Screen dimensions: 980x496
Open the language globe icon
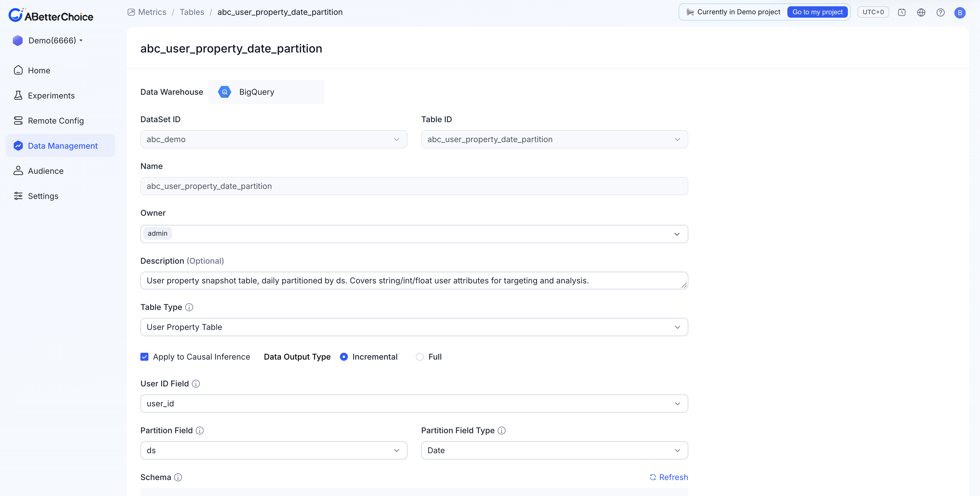point(921,12)
